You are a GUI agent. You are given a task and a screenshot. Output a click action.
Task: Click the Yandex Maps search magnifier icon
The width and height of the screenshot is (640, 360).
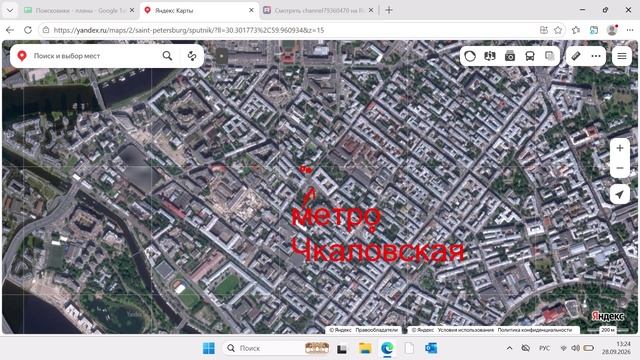click(167, 56)
